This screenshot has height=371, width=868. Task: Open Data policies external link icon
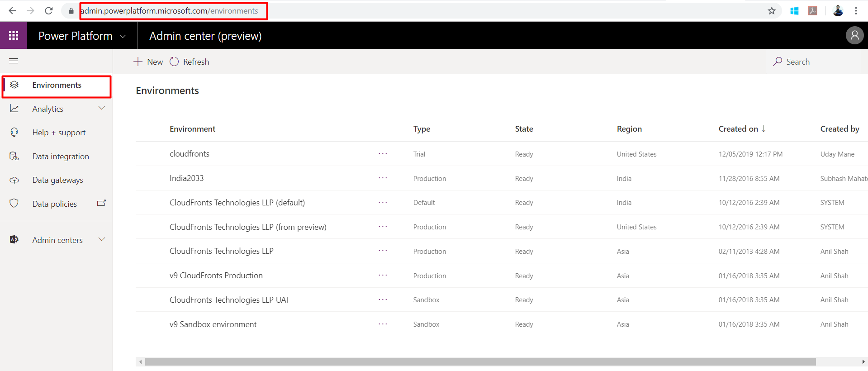(x=101, y=203)
